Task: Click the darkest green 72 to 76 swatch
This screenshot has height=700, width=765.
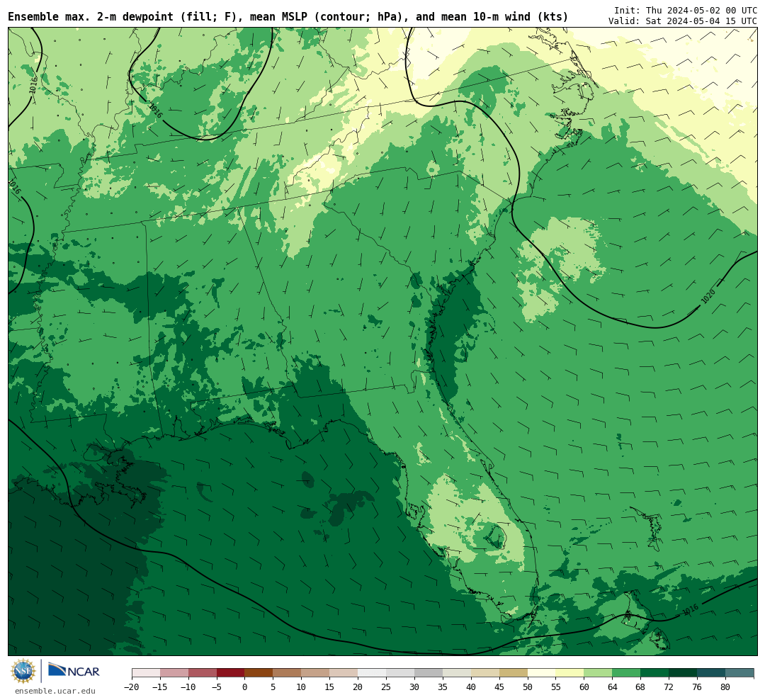Action: coord(683,673)
